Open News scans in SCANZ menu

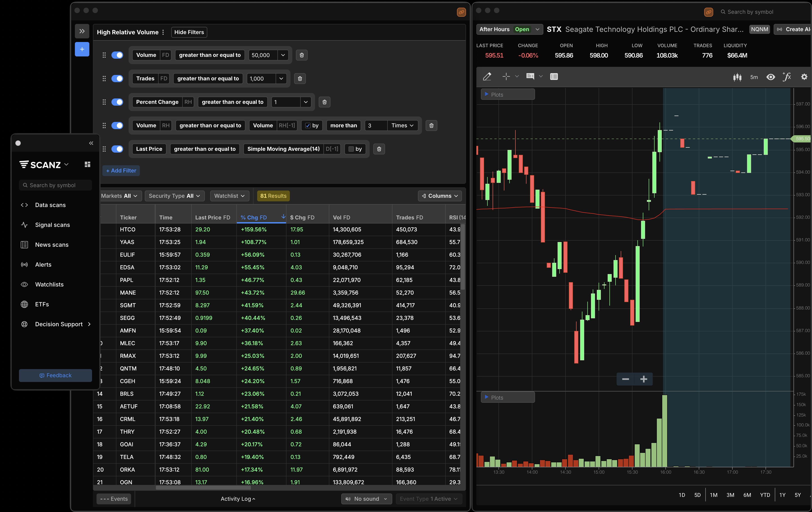(52, 245)
